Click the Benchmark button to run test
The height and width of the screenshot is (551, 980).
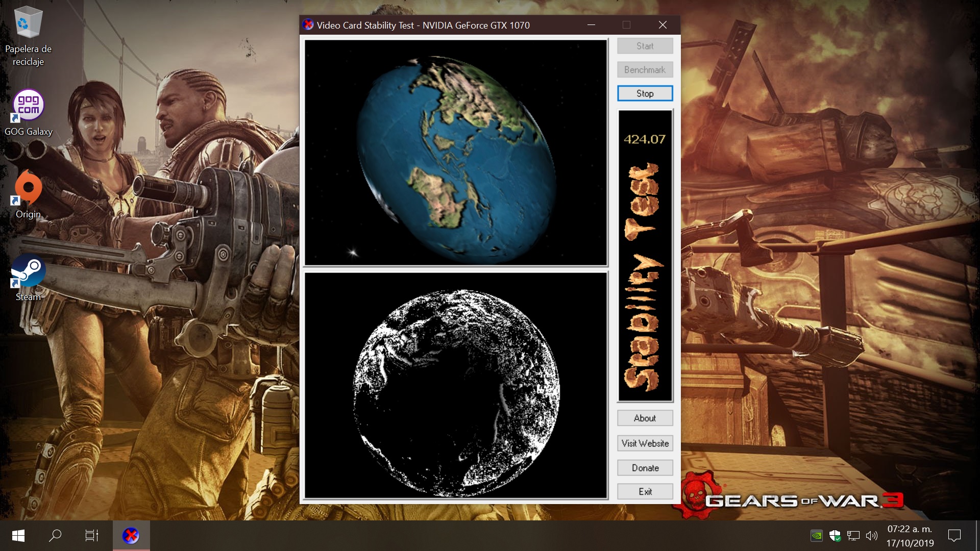click(645, 69)
